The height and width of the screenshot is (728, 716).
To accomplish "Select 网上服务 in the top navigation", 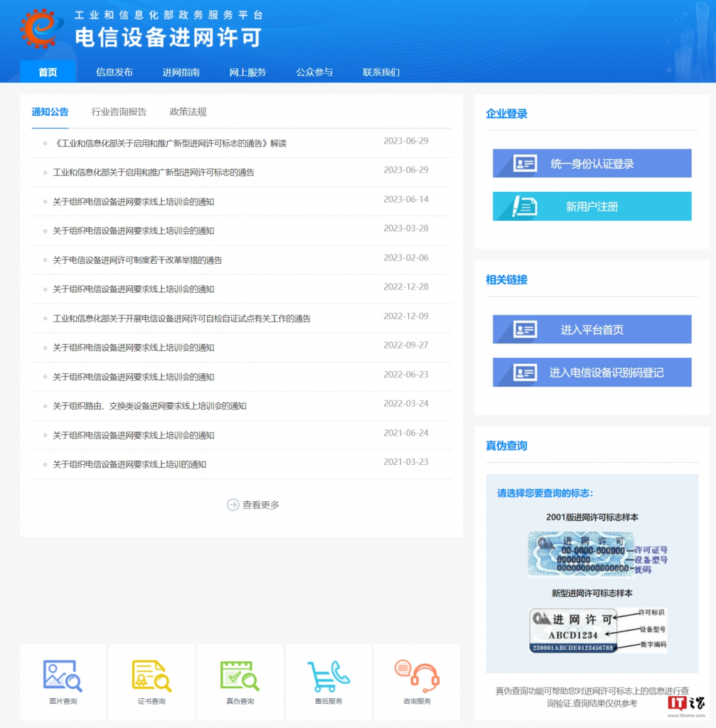I will click(x=247, y=71).
